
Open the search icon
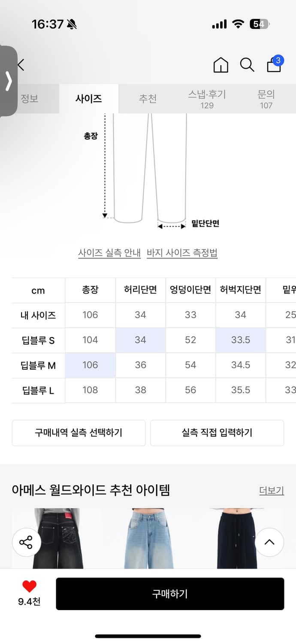(247, 65)
